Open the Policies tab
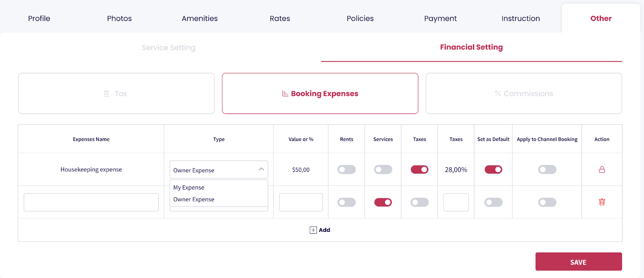This screenshot has width=644, height=278. click(360, 19)
